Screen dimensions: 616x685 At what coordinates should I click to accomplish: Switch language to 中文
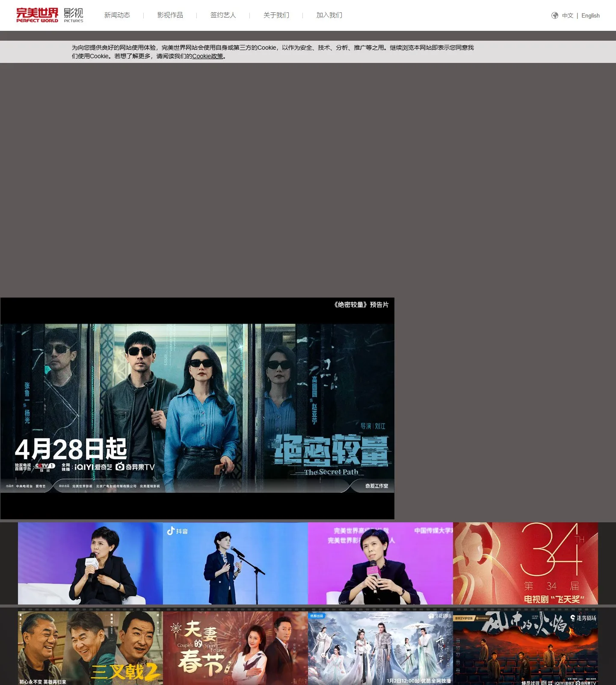click(x=568, y=15)
